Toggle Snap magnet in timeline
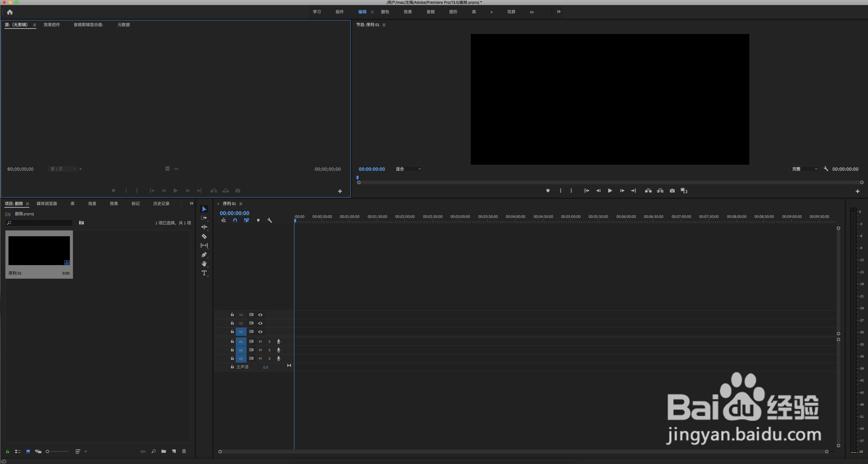868x464 pixels. point(235,220)
